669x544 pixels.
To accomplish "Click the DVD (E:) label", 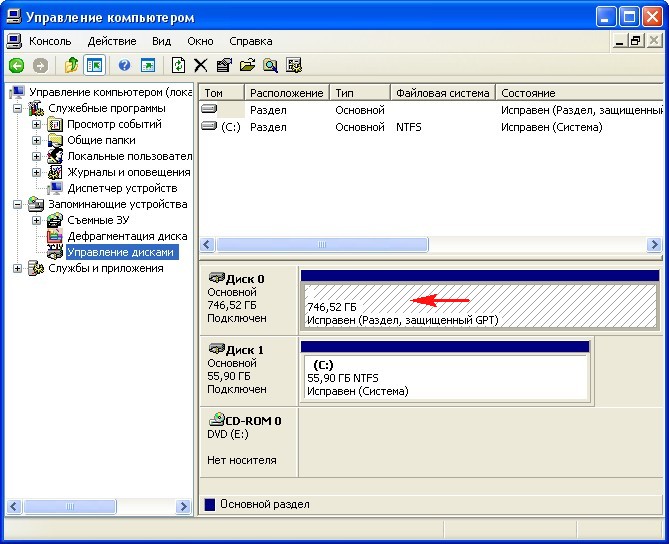I will click(228, 434).
